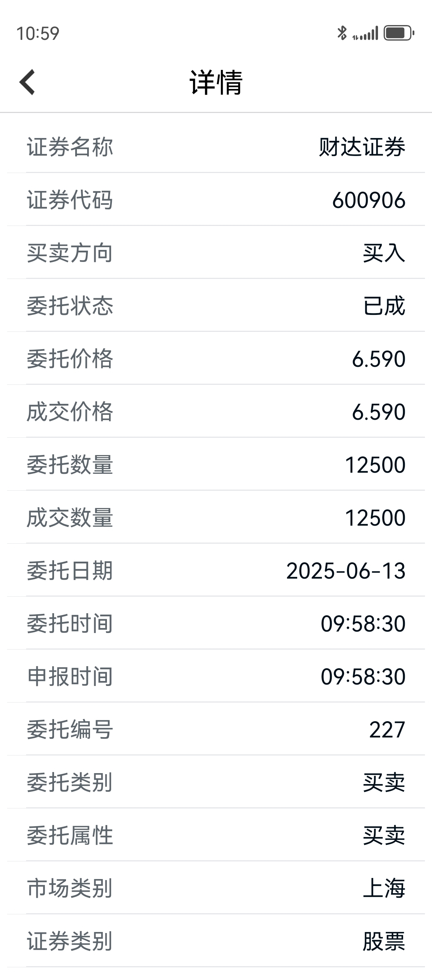Select the 证券名称 row showing 财达证券
The image size is (432, 980).
pyautogui.click(x=216, y=147)
